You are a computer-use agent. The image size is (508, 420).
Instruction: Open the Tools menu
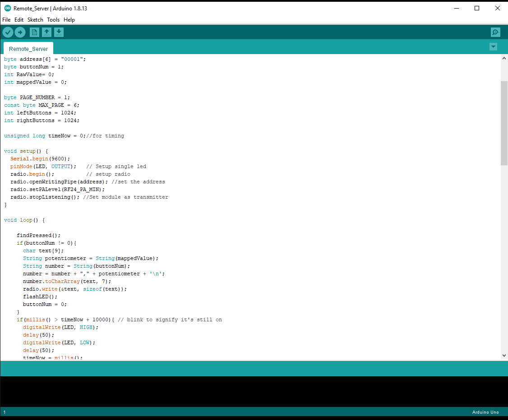(x=53, y=19)
